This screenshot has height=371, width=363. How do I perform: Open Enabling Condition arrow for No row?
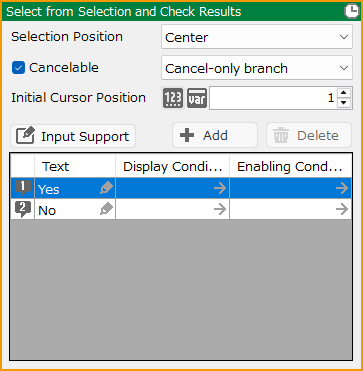[x=342, y=209]
